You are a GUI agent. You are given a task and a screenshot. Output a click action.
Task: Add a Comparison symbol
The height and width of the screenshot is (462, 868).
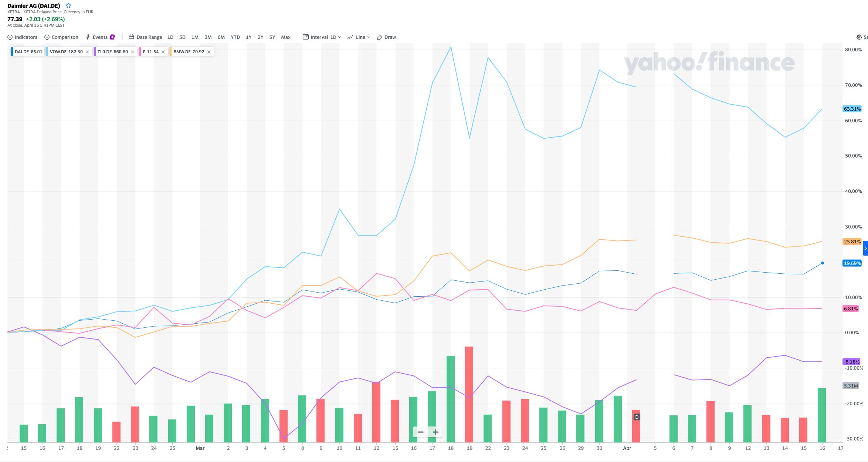[61, 37]
